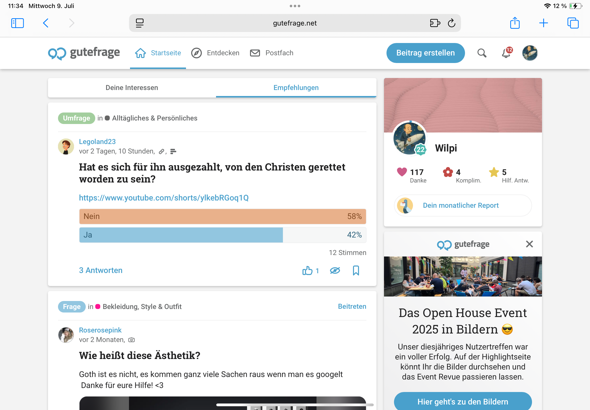Open the Alltägliches & Persönliches category
The image size is (590, 410).
click(x=154, y=118)
